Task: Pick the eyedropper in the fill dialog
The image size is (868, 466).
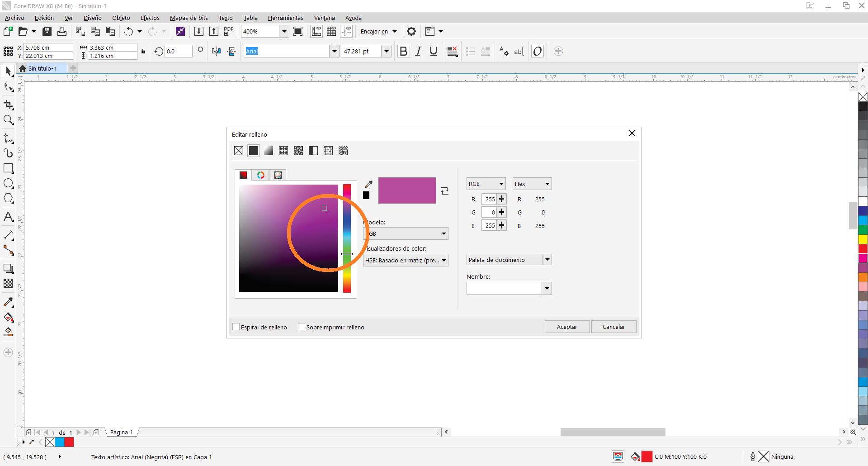Action: (369, 184)
